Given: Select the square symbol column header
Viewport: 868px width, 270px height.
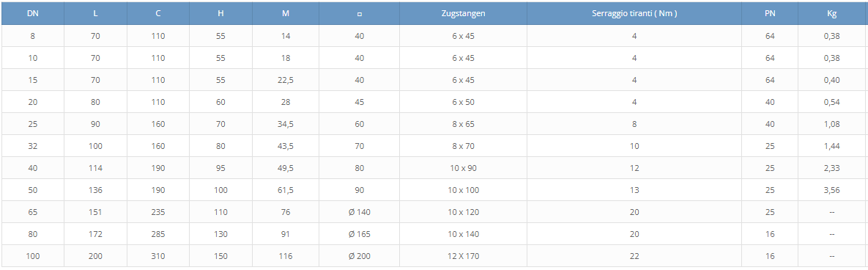Looking at the screenshot, I should point(359,14).
